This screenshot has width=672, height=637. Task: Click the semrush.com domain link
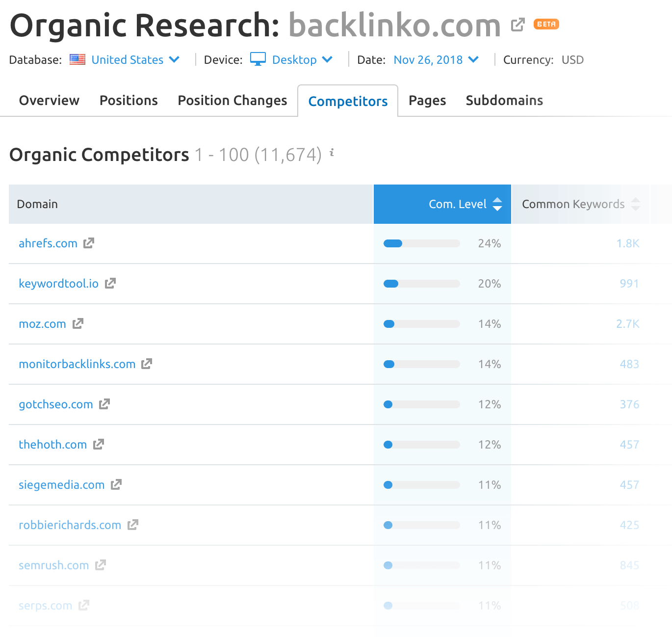tap(53, 565)
